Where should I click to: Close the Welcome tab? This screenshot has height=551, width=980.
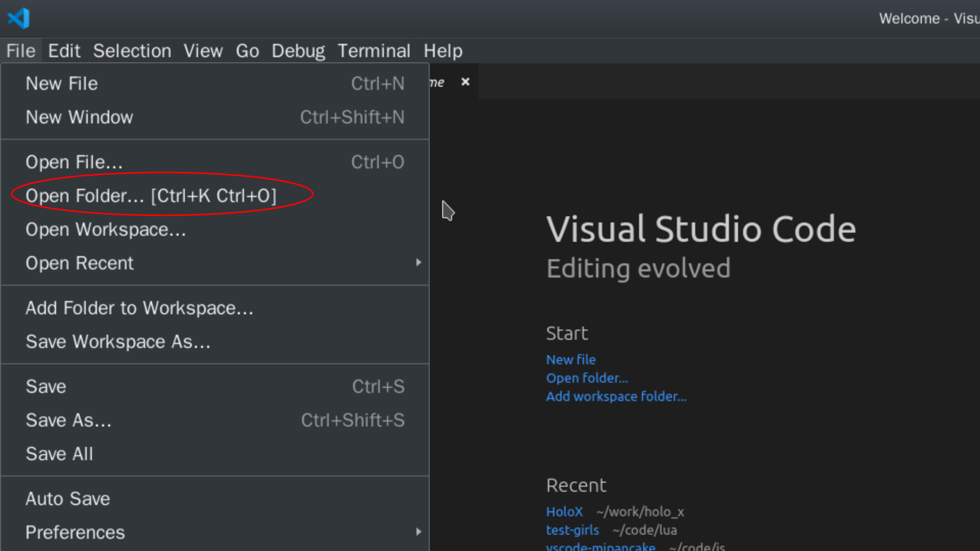(x=465, y=82)
